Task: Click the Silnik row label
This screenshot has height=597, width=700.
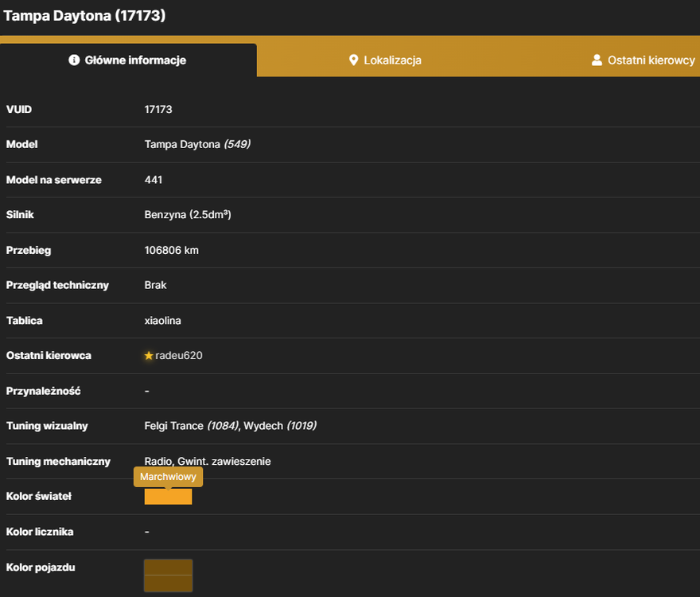Action: pos(20,215)
